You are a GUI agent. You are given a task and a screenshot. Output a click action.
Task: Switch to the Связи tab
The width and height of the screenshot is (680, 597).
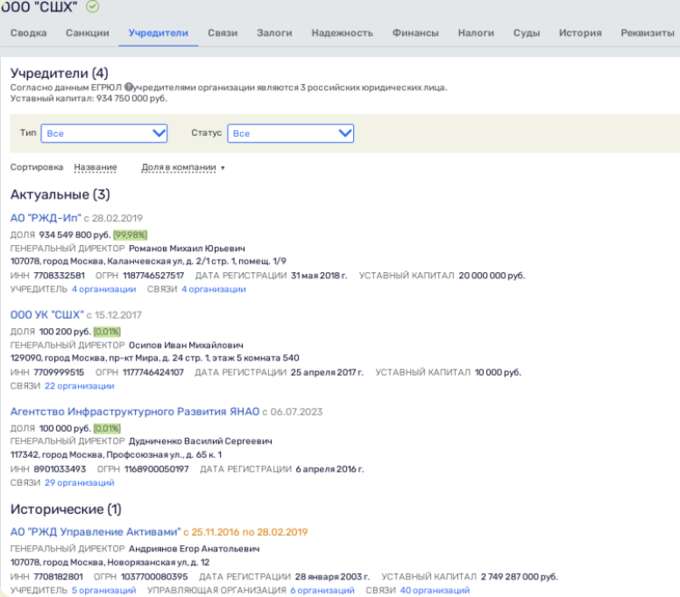tap(222, 33)
